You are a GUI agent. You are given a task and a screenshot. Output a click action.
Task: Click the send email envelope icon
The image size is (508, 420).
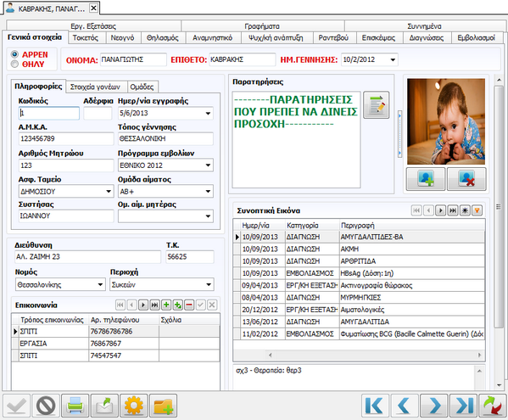pos(104,405)
